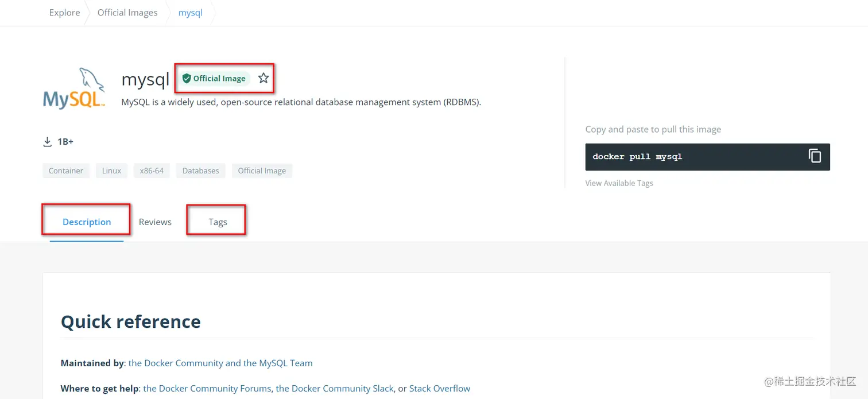Viewport: 868px width, 399px height.
Task: Click the 1B+ downloads count
Action: (65, 141)
